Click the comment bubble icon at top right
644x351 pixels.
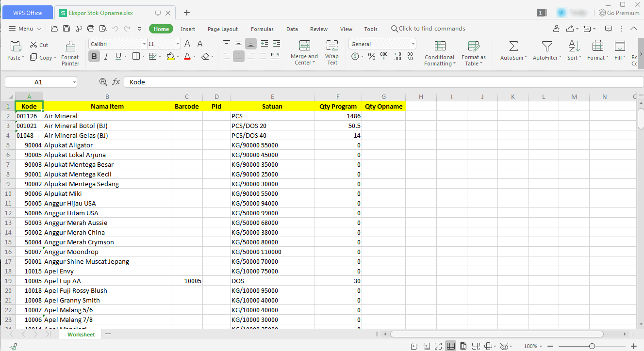tap(609, 29)
